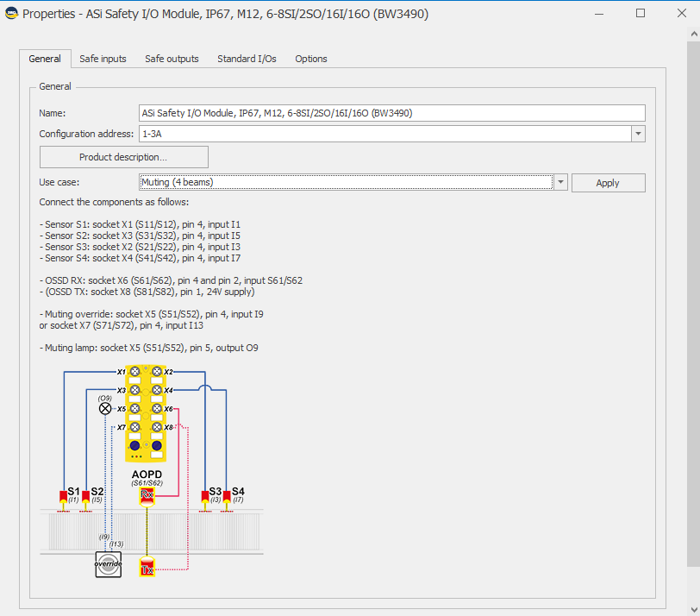Select the Tx transmitter icon
Screen dimensions: 700x616
point(147,569)
